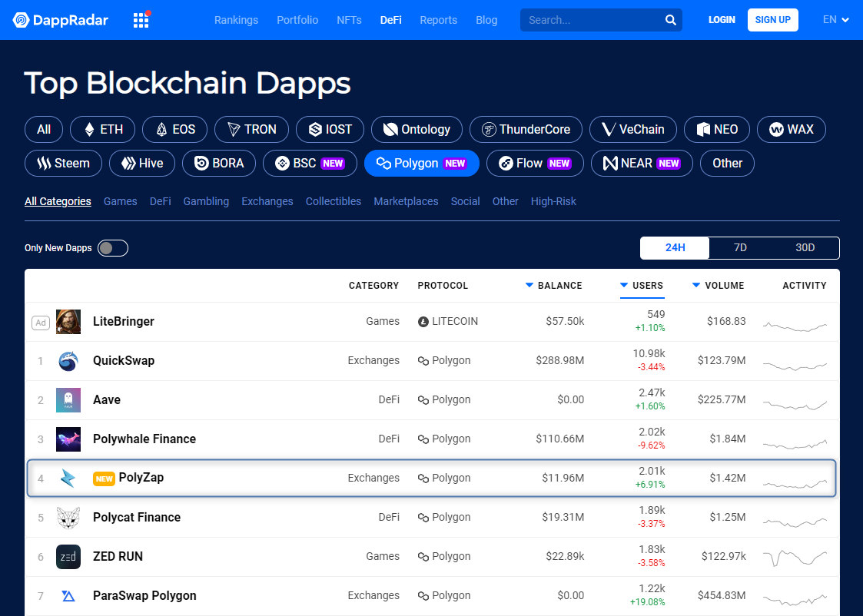Viewport: 863px width, 616px height.
Task: Select the Polygon blockchain filter
Action: tap(422, 164)
